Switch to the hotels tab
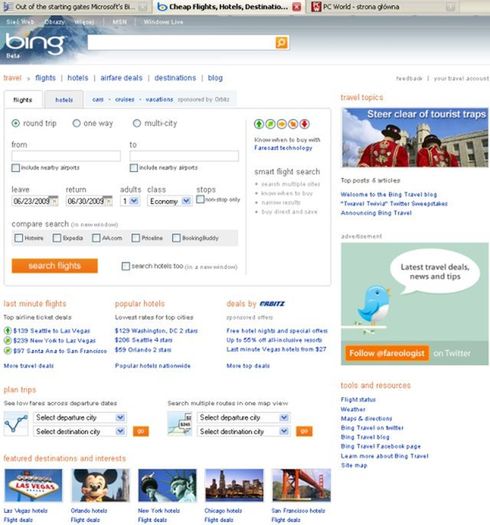 pos(64,100)
